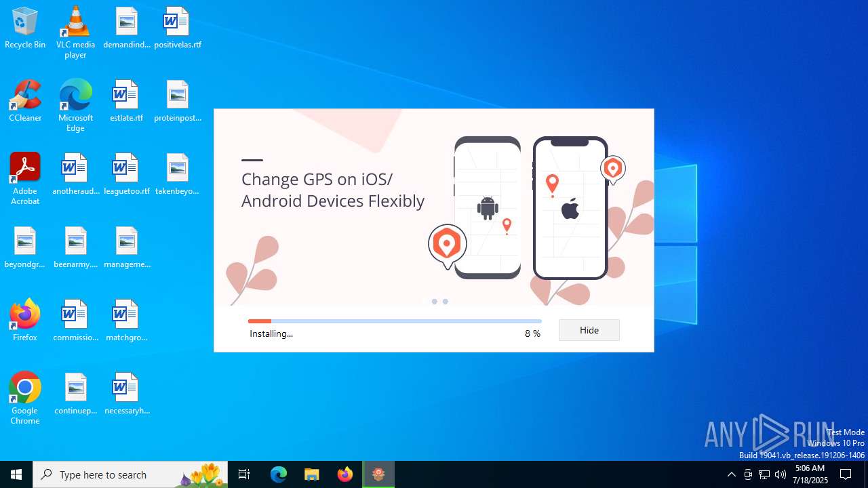Open the notification center icon
Viewport: 868px width, 488px height.
tap(846, 474)
